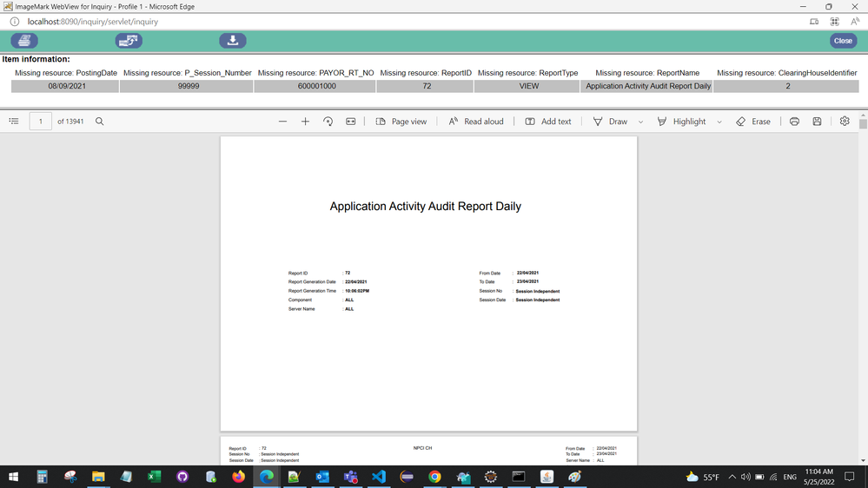Screen dimensions: 868x488
Task: Open the volume control in the tray
Action: point(745,477)
